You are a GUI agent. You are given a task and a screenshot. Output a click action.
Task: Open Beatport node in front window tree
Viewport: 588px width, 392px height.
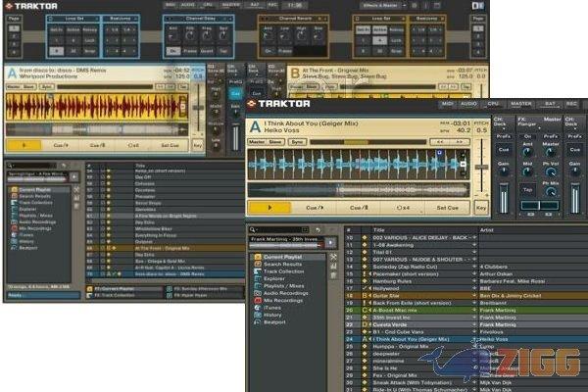pos(274,321)
